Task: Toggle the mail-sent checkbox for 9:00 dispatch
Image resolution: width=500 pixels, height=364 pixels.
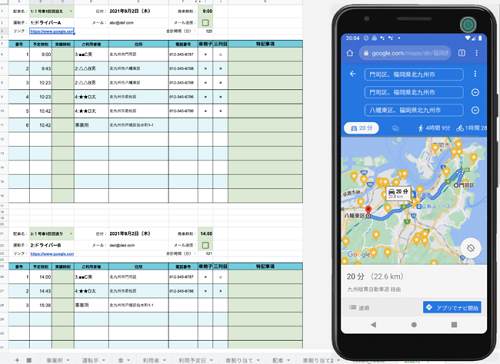Action: 205,23
